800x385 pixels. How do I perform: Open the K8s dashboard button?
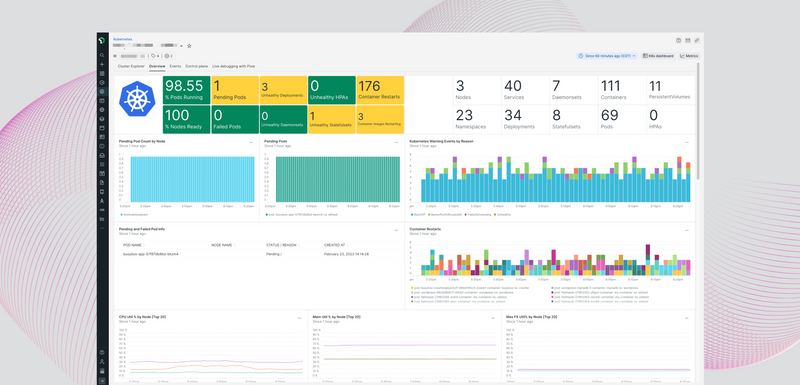coord(658,56)
